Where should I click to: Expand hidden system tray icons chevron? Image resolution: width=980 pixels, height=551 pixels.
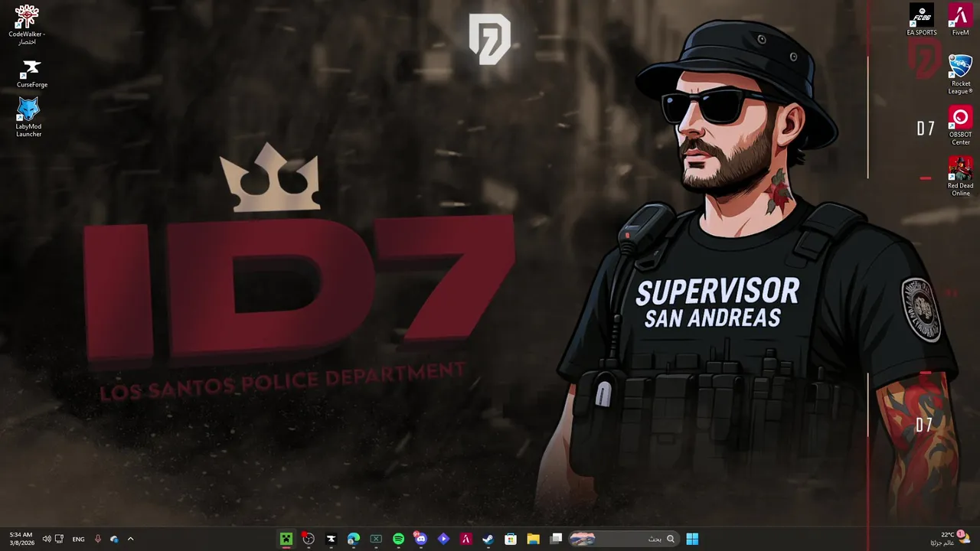click(130, 539)
